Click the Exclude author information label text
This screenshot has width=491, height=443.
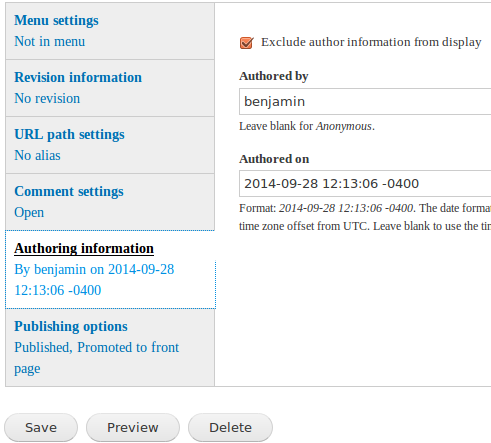(x=371, y=42)
